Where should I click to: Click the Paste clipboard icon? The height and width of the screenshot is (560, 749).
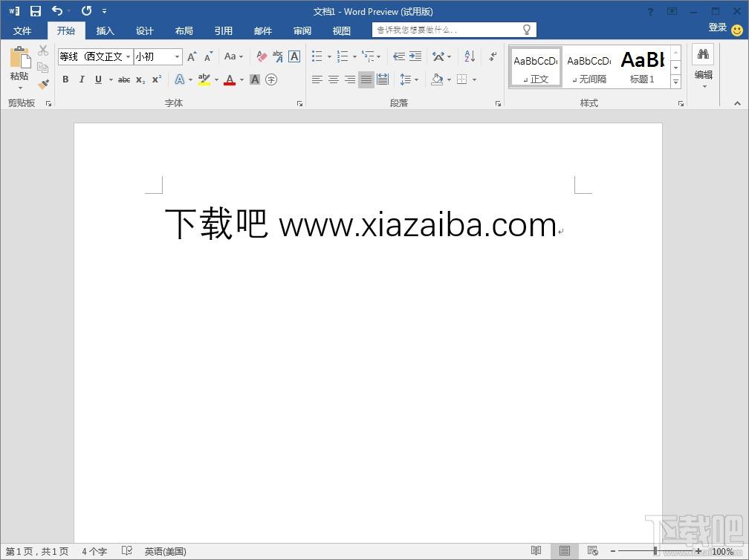pyautogui.click(x=19, y=58)
